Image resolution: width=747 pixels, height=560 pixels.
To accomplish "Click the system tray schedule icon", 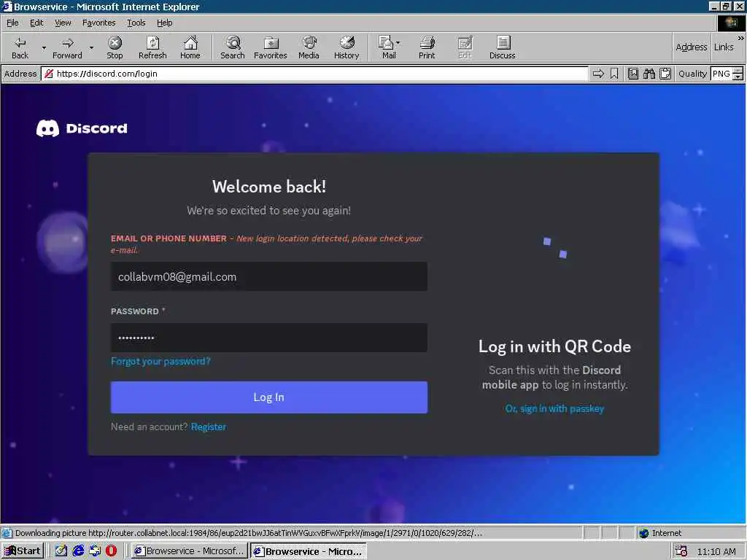I will [x=681, y=551].
